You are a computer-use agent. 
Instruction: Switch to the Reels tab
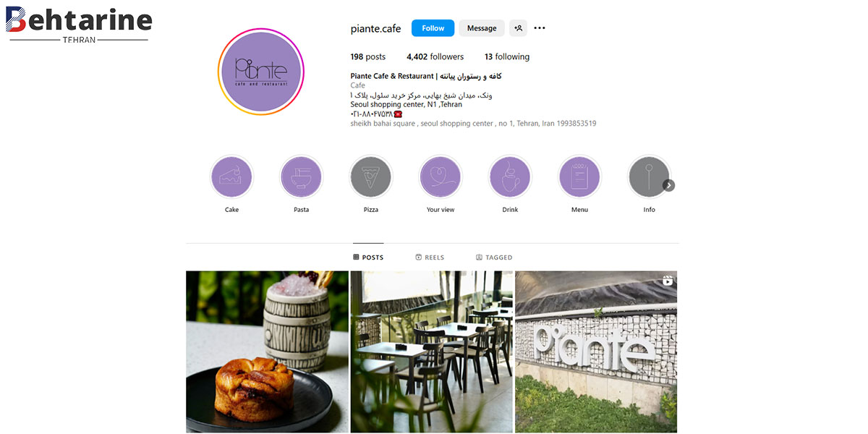430,258
